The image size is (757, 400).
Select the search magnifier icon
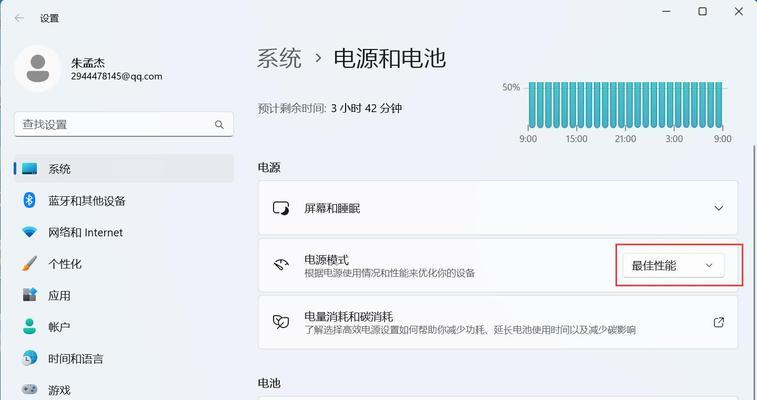click(x=219, y=124)
